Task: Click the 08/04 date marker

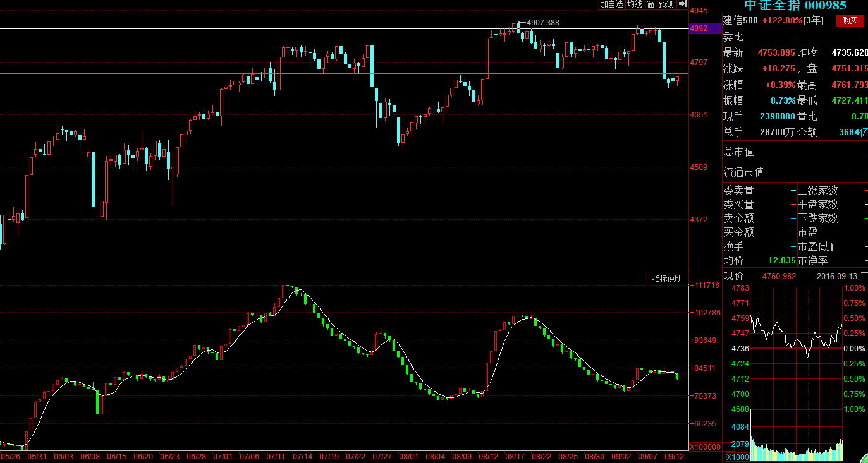Action: click(436, 456)
